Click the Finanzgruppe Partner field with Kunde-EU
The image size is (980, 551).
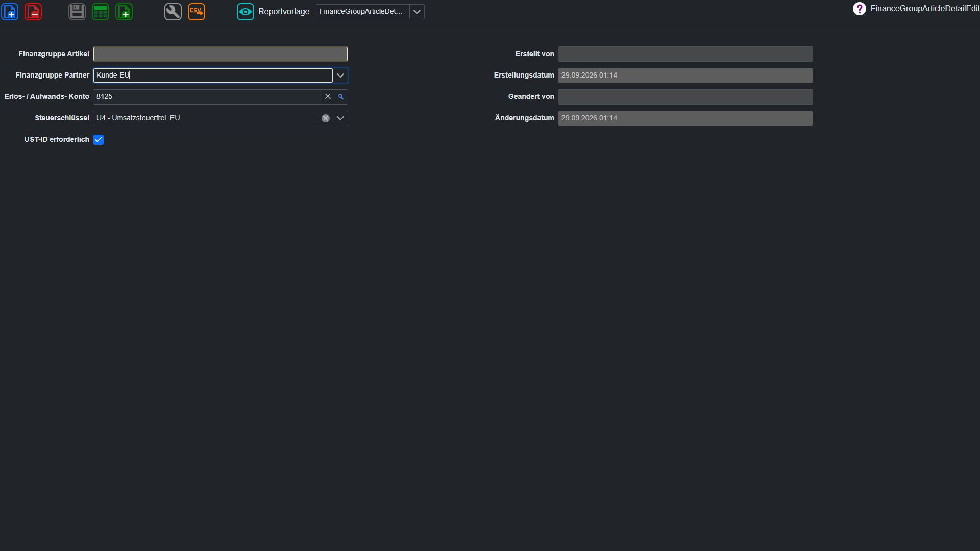coord(213,76)
